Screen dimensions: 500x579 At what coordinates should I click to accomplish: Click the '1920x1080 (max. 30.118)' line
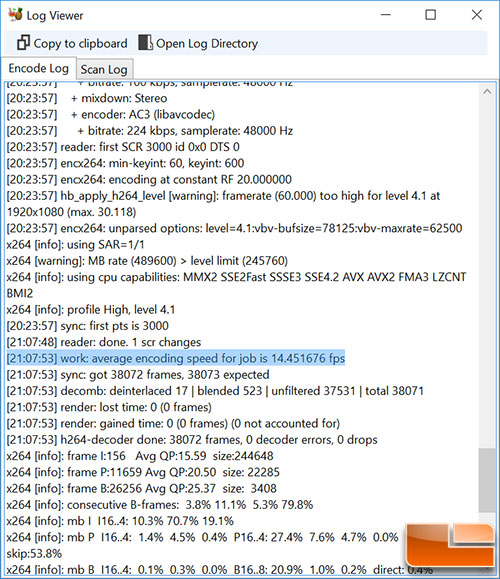(72, 212)
